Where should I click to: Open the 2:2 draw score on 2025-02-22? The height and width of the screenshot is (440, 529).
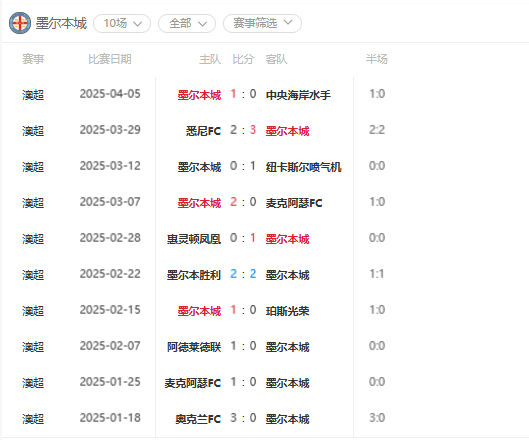(243, 274)
